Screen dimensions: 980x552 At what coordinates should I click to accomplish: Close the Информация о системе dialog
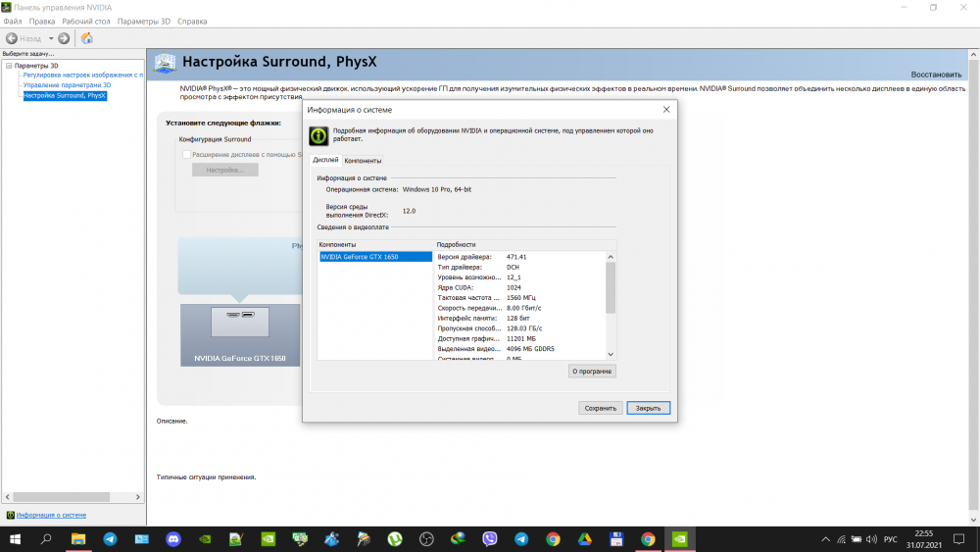(x=666, y=110)
